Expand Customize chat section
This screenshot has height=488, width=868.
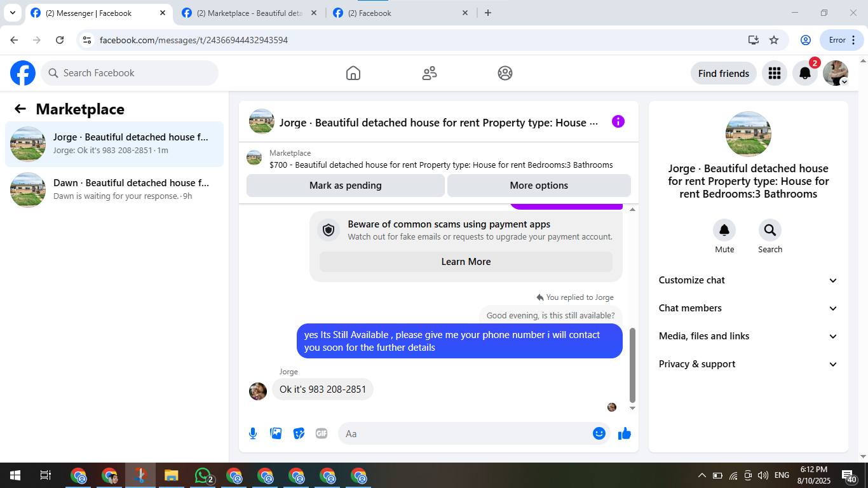tap(749, 280)
